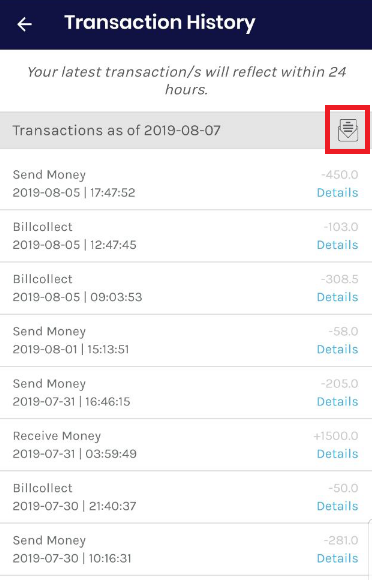View Details of Receive Money +1500.0
The width and height of the screenshot is (375, 580).
pos(337,453)
